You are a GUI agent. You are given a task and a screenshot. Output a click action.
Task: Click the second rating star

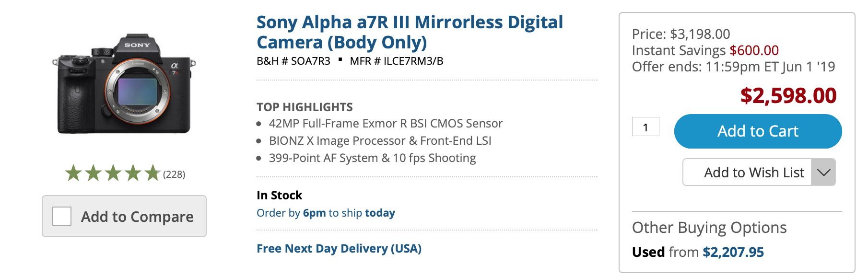pyautogui.click(x=93, y=173)
